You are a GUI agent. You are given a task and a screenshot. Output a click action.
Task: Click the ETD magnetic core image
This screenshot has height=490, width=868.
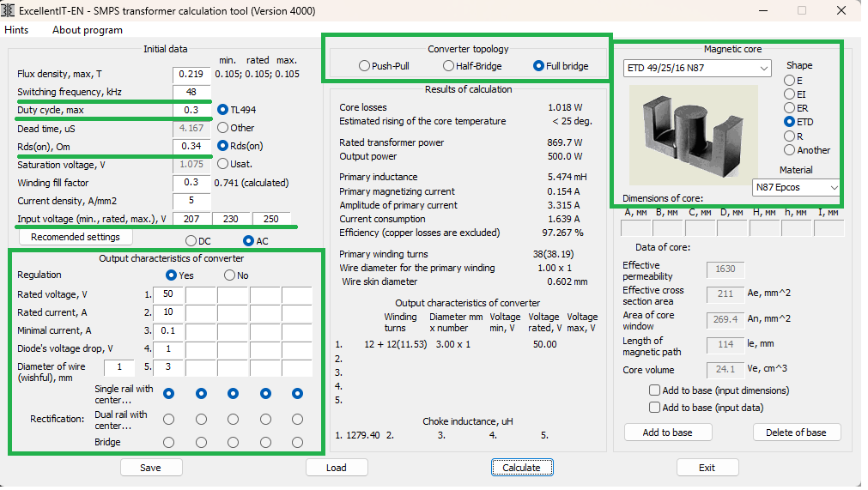tap(694, 135)
